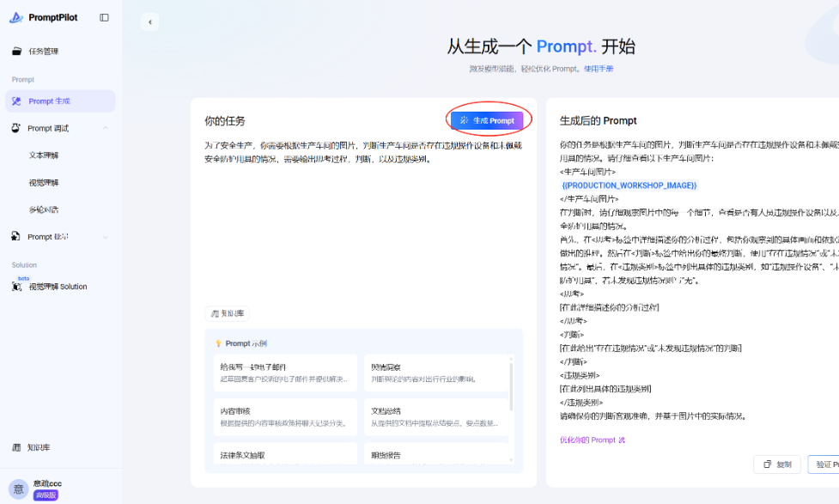Choose the 文档总结 example card
The width and height of the screenshot is (839, 504).
(x=435, y=416)
